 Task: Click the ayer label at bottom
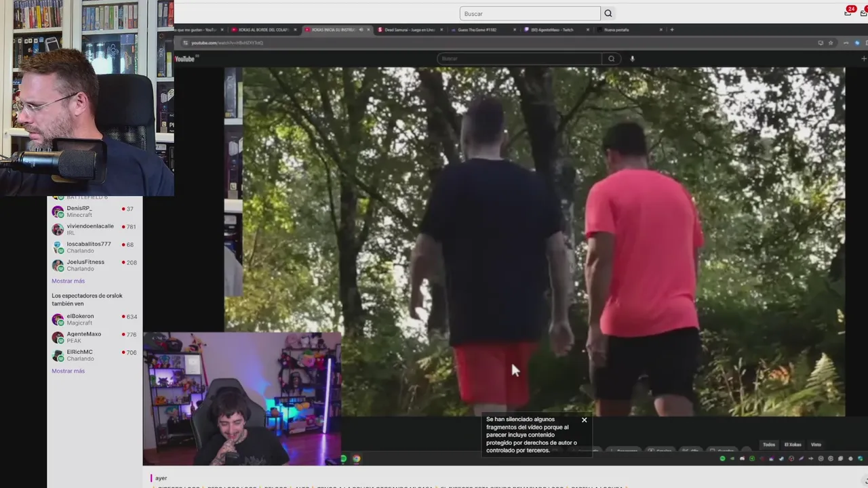[x=161, y=478]
